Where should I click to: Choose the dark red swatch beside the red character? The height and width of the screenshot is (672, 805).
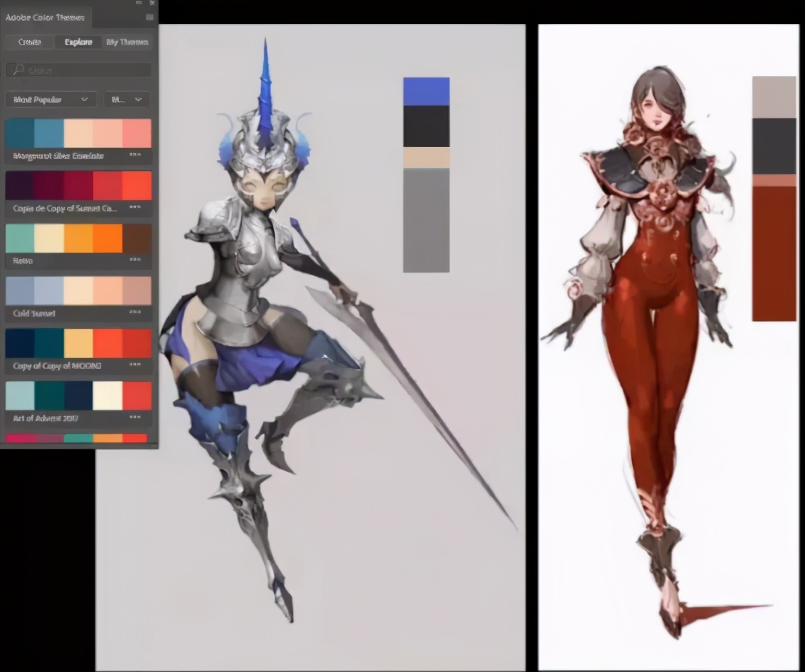point(773,254)
